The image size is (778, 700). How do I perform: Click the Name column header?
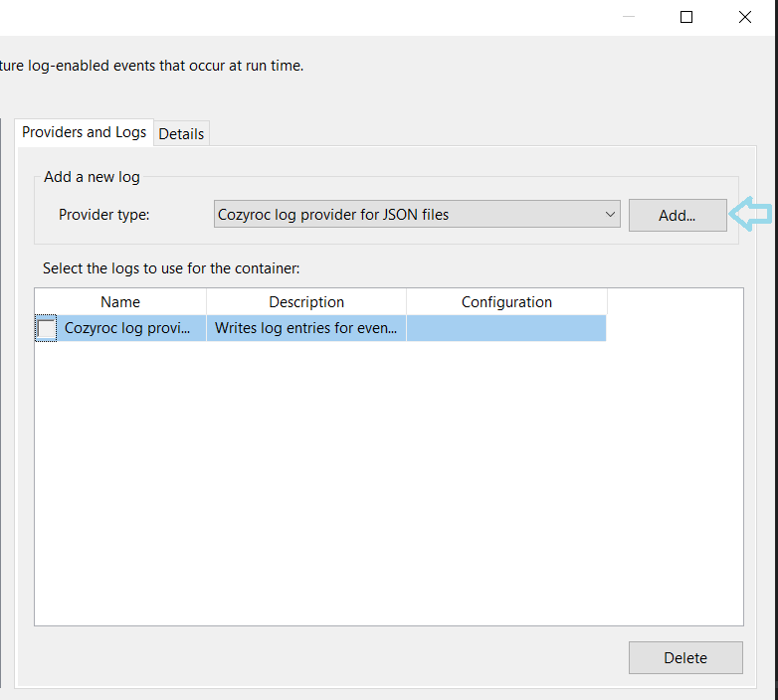pos(120,302)
